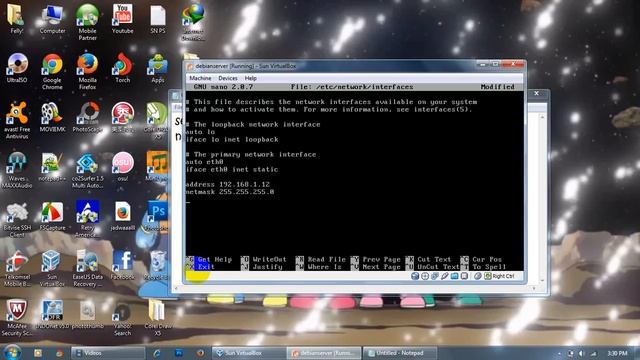Screen dimensions: 640x360
Task: Click the line 'iface eth0 inet static'
Action: coord(232,169)
